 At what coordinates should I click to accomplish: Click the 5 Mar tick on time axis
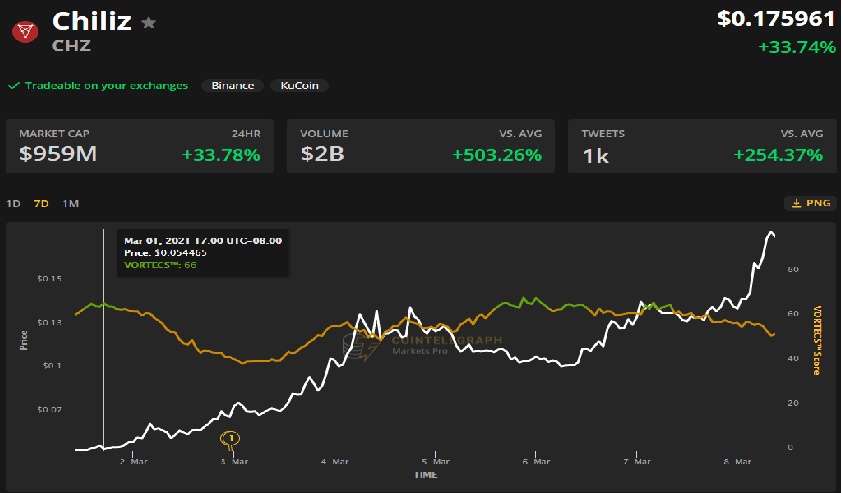(436, 461)
